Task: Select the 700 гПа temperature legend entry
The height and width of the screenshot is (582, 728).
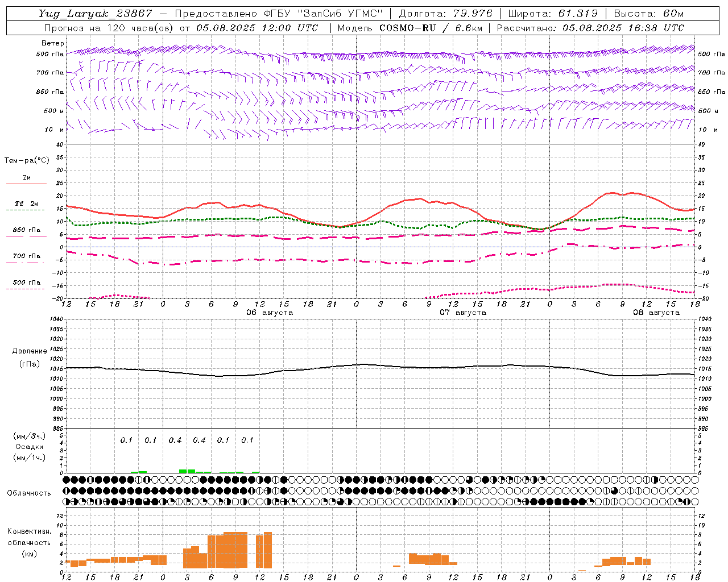Action: (27, 256)
